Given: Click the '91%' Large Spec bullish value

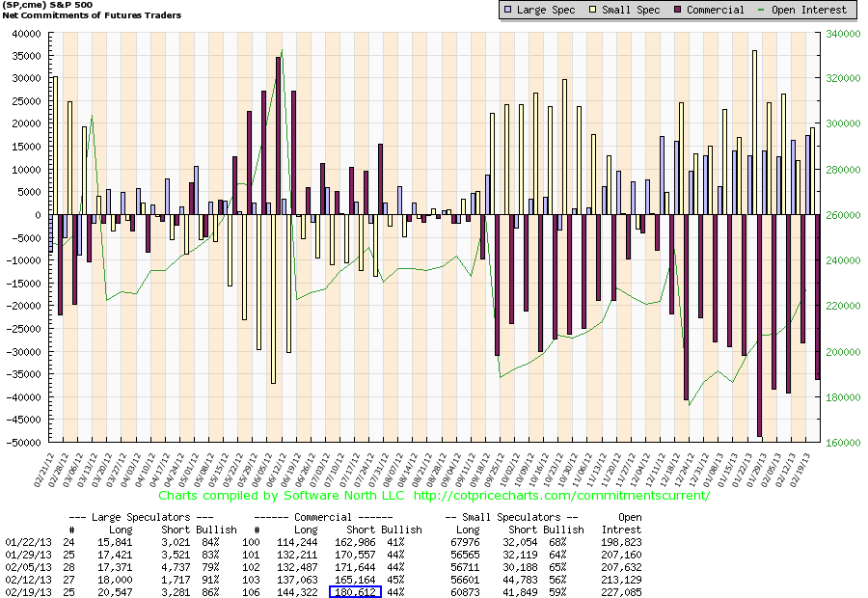Looking at the screenshot, I should [x=210, y=580].
